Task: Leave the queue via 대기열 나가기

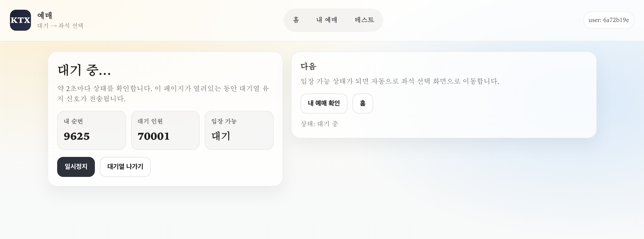Action: click(x=125, y=167)
